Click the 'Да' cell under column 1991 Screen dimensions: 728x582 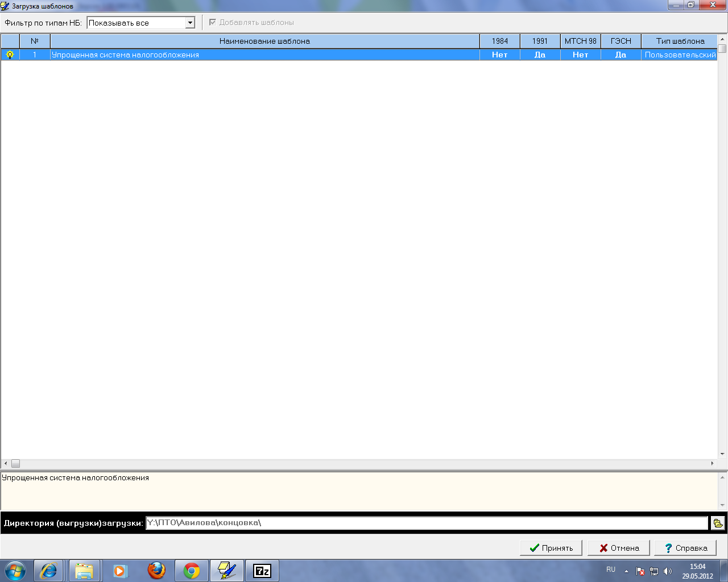[540, 55]
